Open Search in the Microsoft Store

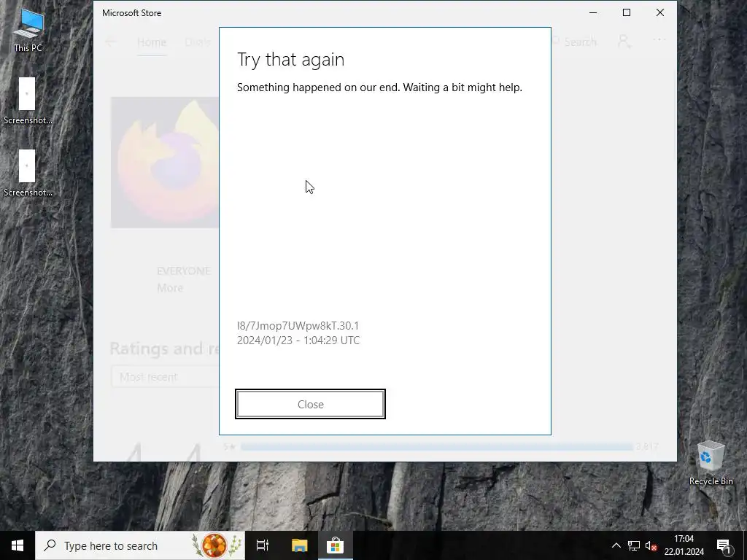pos(573,42)
